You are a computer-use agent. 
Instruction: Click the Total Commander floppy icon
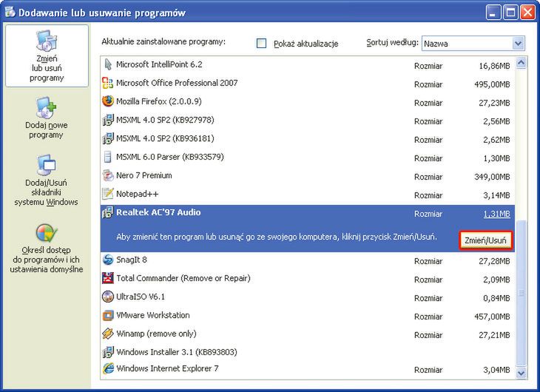[108, 278]
